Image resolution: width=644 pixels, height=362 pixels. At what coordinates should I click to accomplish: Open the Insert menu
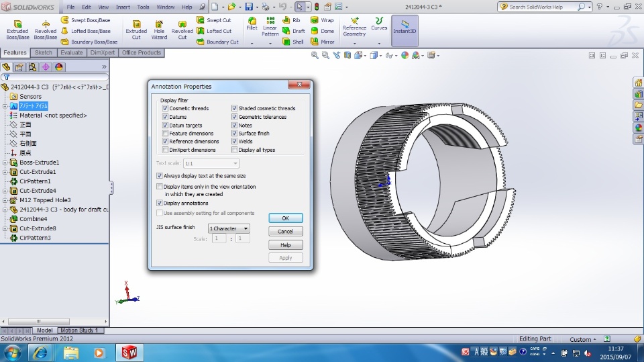click(123, 7)
